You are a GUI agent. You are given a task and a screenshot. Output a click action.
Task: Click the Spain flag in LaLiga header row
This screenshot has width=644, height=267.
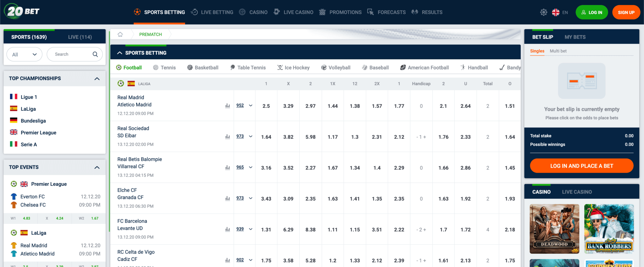(131, 84)
